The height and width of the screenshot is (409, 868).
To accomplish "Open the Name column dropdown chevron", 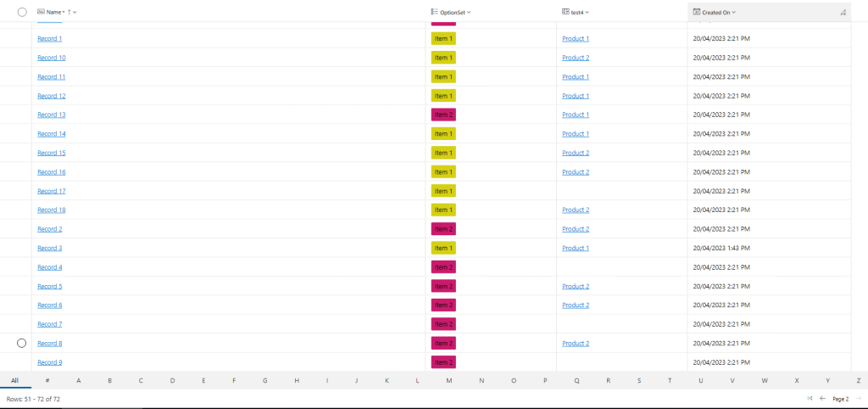I will 75,12.
